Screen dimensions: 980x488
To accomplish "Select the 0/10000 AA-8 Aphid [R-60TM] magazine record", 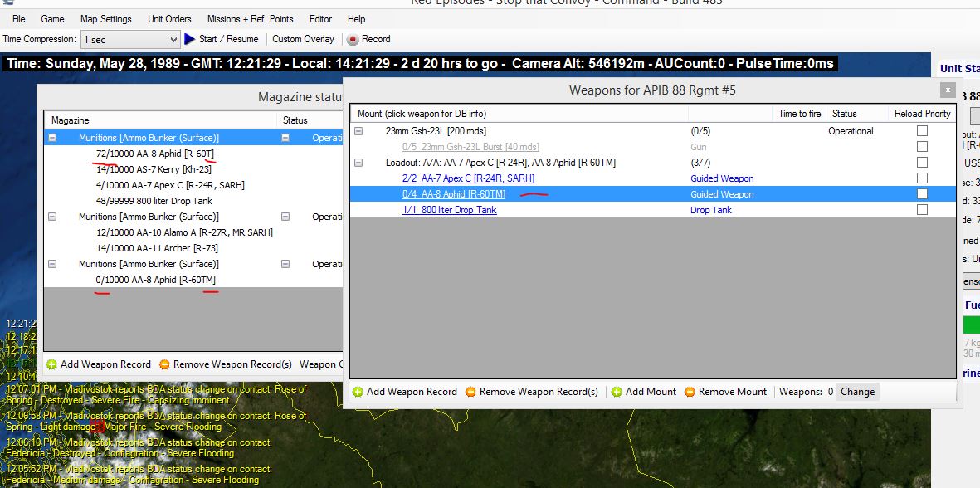I will [x=156, y=280].
